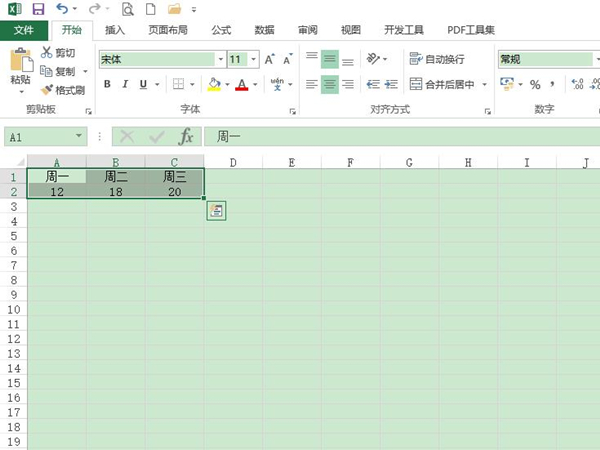Increase font size with the large A icon
600x450 pixels.
click(x=270, y=60)
